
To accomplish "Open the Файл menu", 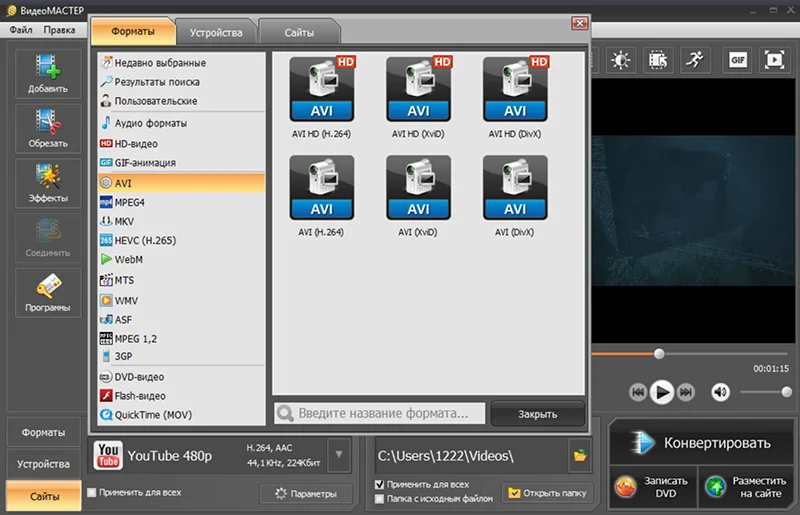I will (21, 30).
